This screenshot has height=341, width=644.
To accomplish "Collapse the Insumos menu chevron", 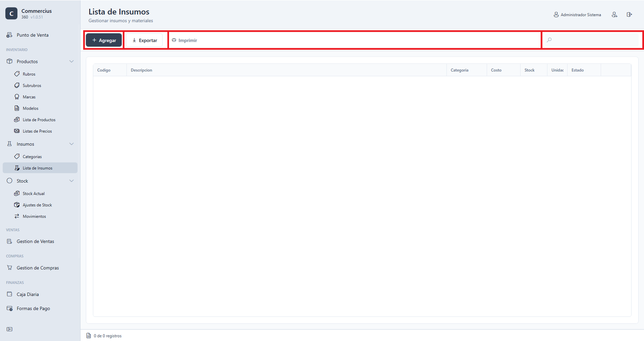I will tap(72, 144).
